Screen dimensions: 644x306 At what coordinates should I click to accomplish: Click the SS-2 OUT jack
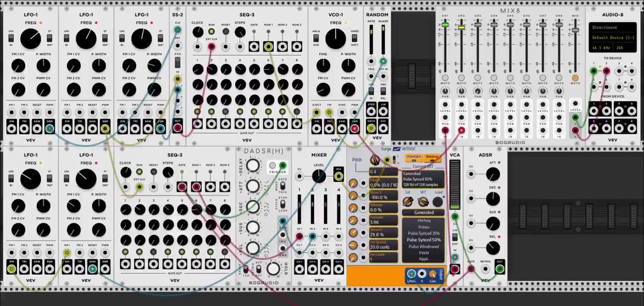tap(178, 128)
